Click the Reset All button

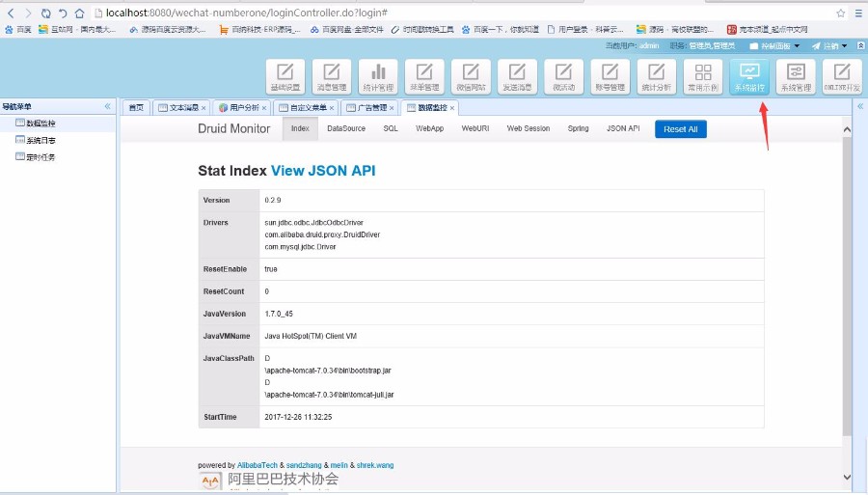(x=680, y=129)
